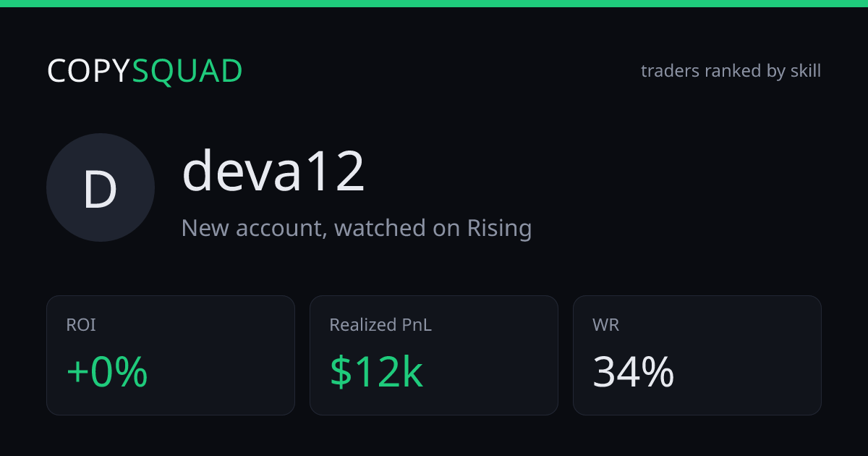
Task: Click the ROI label text
Action: (x=81, y=326)
